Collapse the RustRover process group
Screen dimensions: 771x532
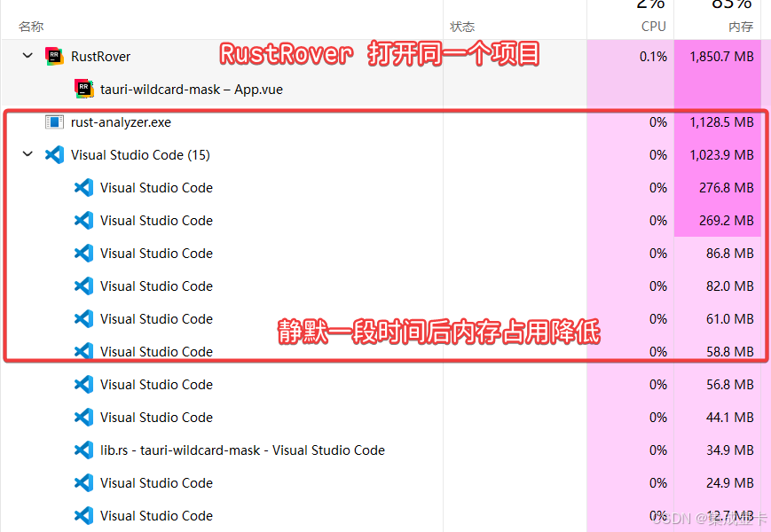pos(28,55)
